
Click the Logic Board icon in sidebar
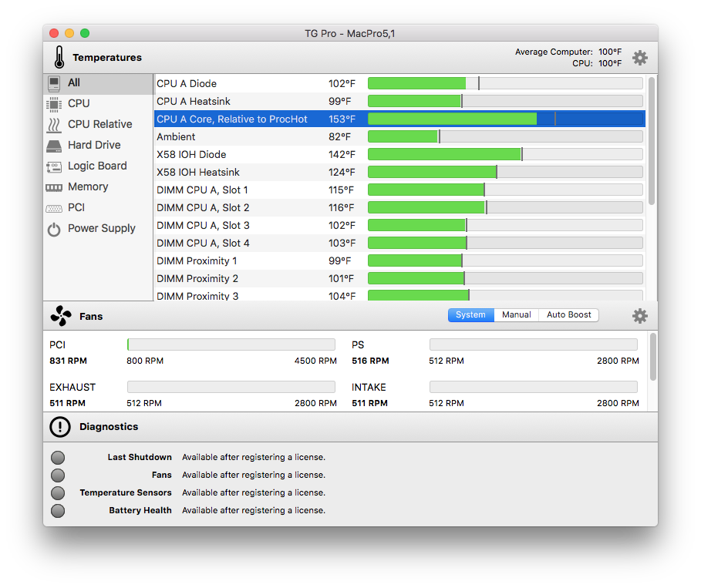[54, 166]
